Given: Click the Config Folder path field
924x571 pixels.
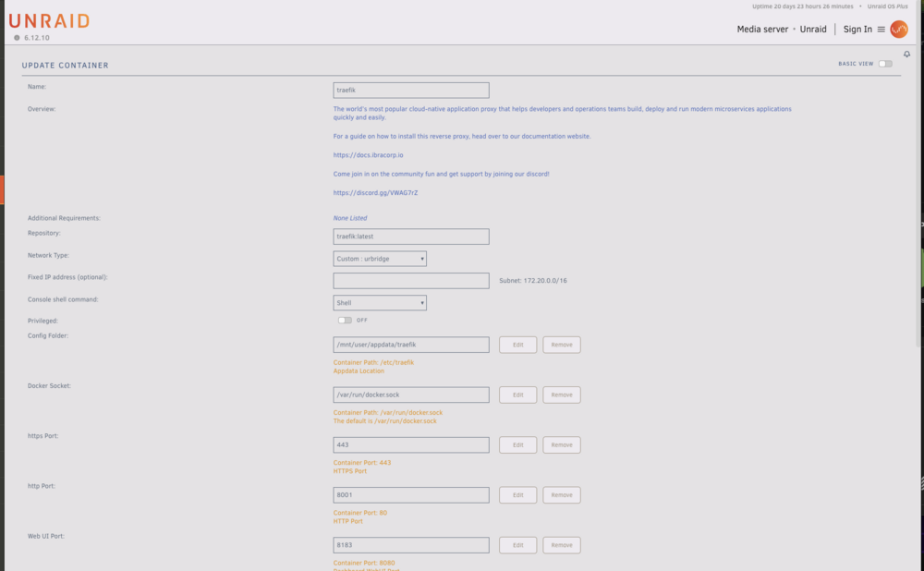Looking at the screenshot, I should click(411, 345).
